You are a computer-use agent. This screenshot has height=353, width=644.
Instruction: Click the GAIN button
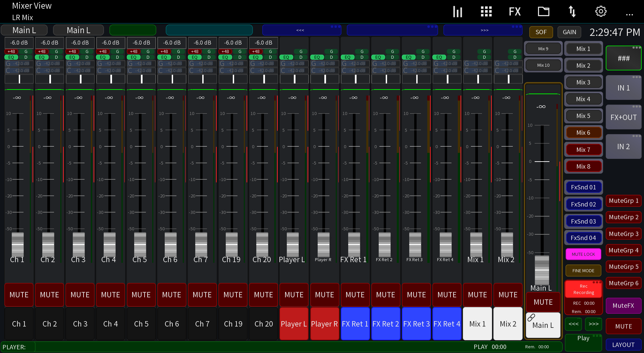click(569, 32)
